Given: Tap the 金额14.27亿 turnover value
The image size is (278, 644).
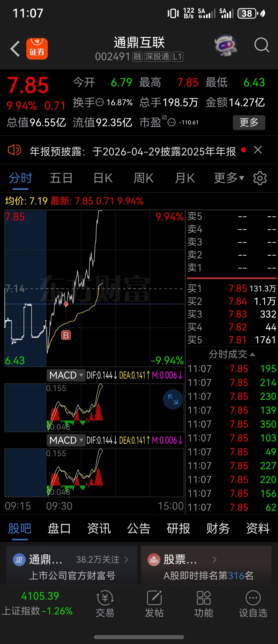Looking at the screenshot, I should tap(235, 102).
